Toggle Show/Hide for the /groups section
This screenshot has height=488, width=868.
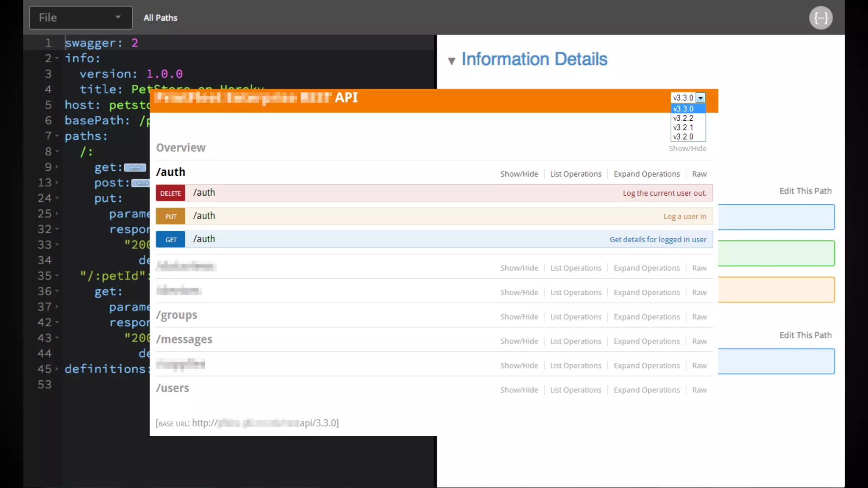(519, 317)
